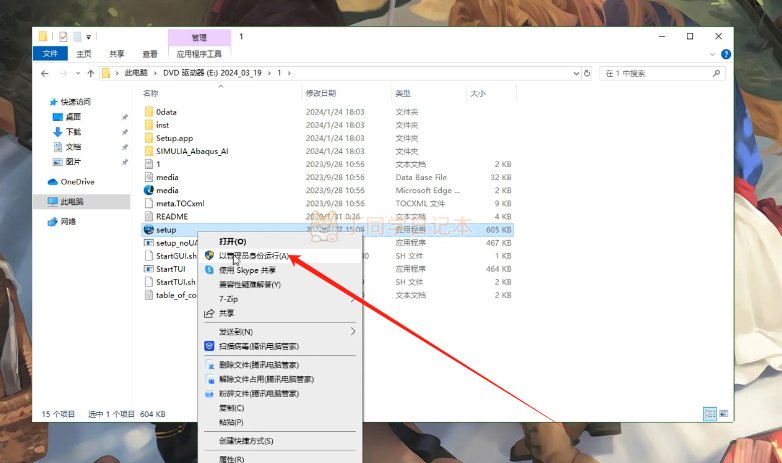
Task: Select the media Microsoft Edge file icon
Action: 149,190
